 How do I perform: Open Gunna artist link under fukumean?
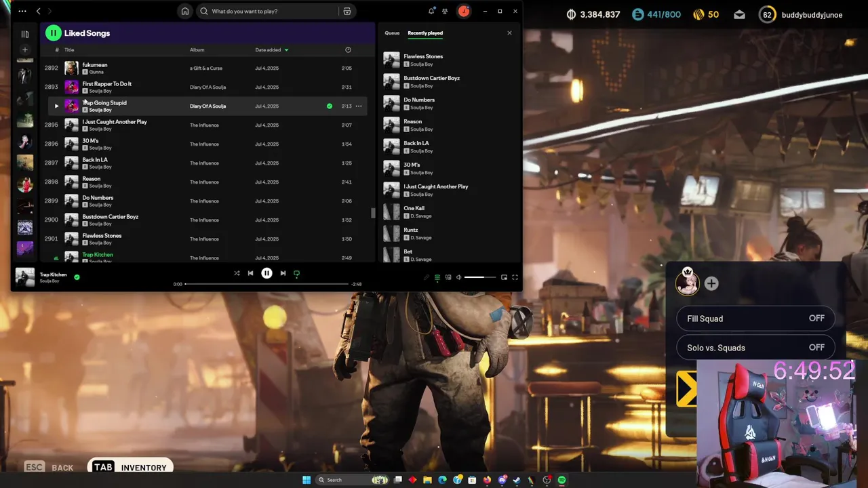[x=96, y=72]
